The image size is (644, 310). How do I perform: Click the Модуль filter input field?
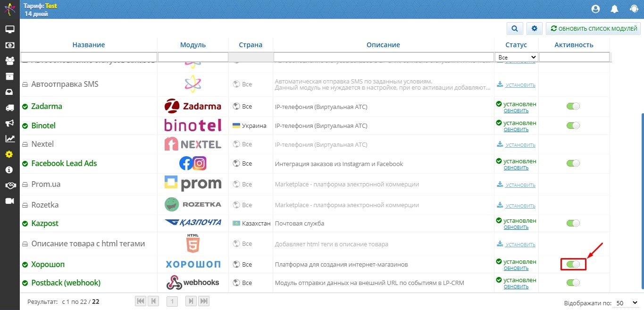coord(192,57)
